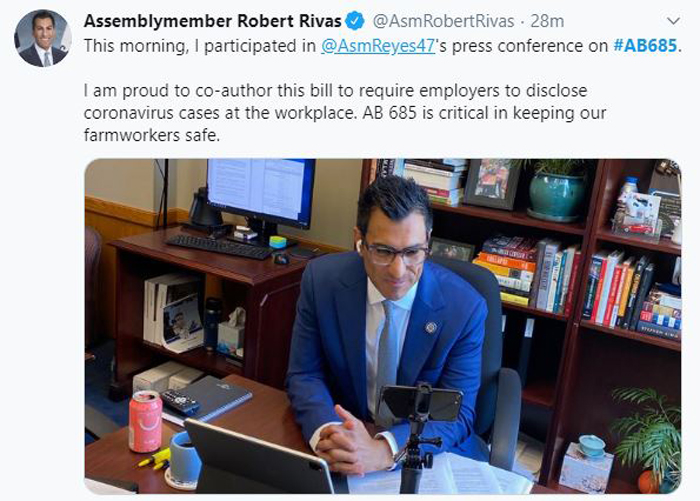
Task: Open the attached office photo
Action: pos(383,326)
